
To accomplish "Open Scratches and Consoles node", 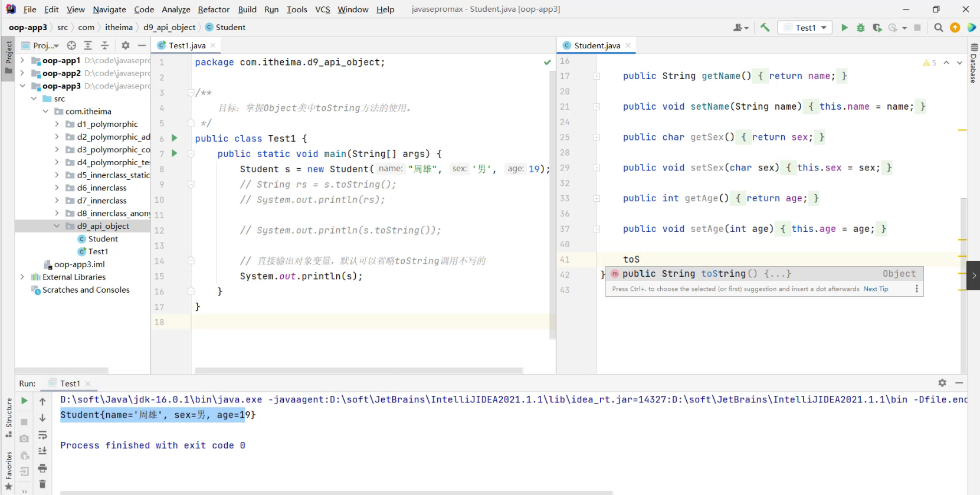I will tap(86, 290).
